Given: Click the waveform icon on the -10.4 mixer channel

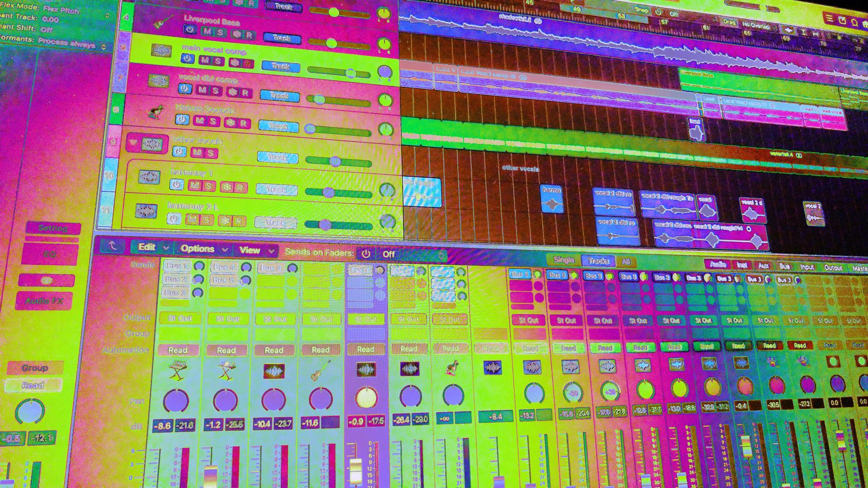Looking at the screenshot, I should pyautogui.click(x=273, y=371).
